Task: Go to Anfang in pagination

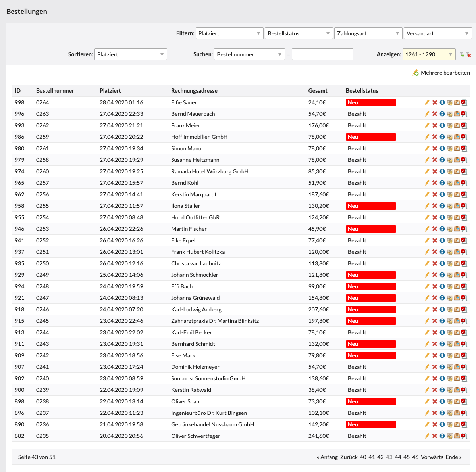Action: point(327,457)
